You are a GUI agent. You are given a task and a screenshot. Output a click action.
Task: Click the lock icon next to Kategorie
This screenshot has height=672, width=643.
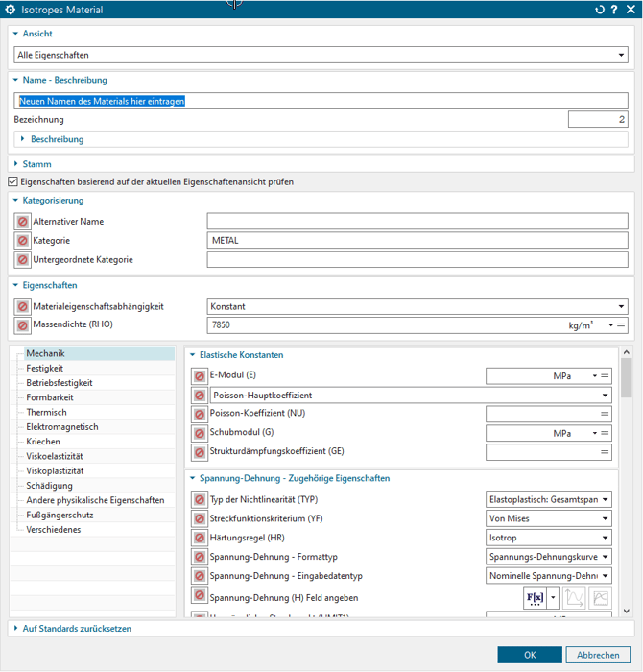click(22, 240)
